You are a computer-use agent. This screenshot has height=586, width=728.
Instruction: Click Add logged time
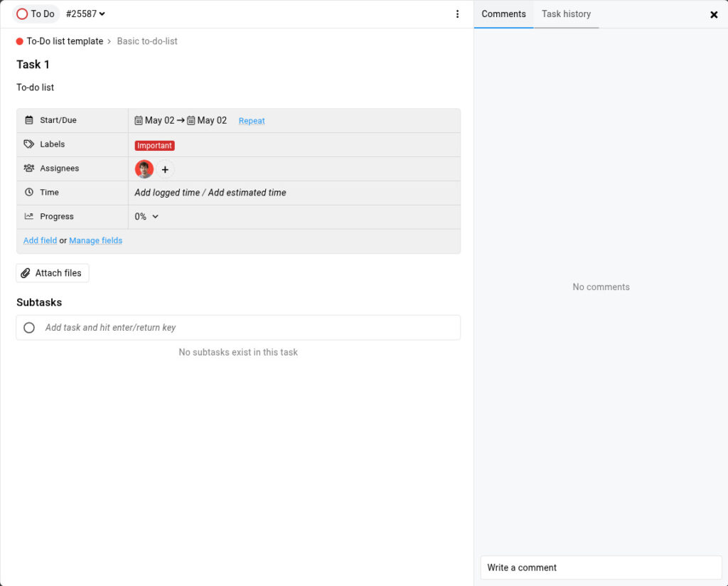167,193
